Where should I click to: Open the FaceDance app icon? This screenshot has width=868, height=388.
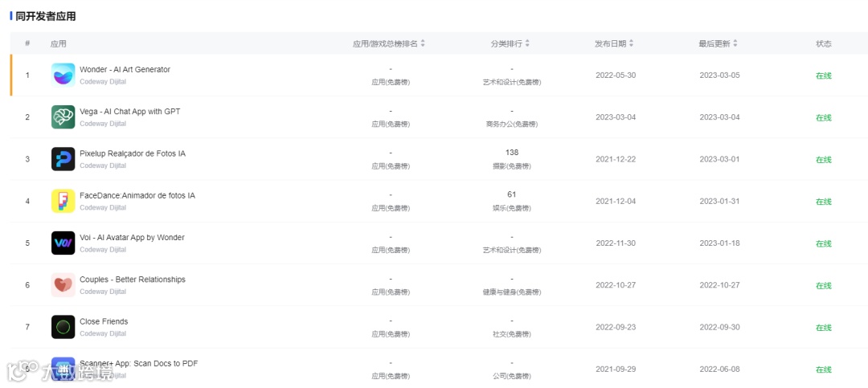point(63,201)
